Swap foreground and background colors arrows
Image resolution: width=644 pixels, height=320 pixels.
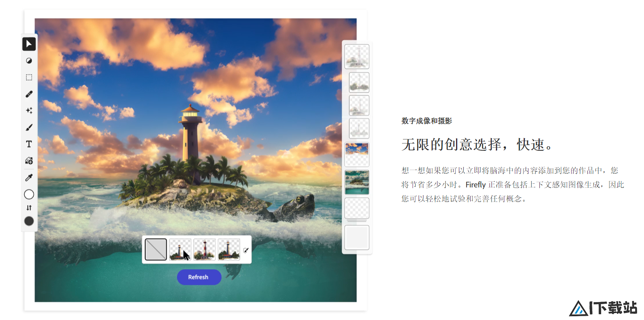click(x=29, y=208)
